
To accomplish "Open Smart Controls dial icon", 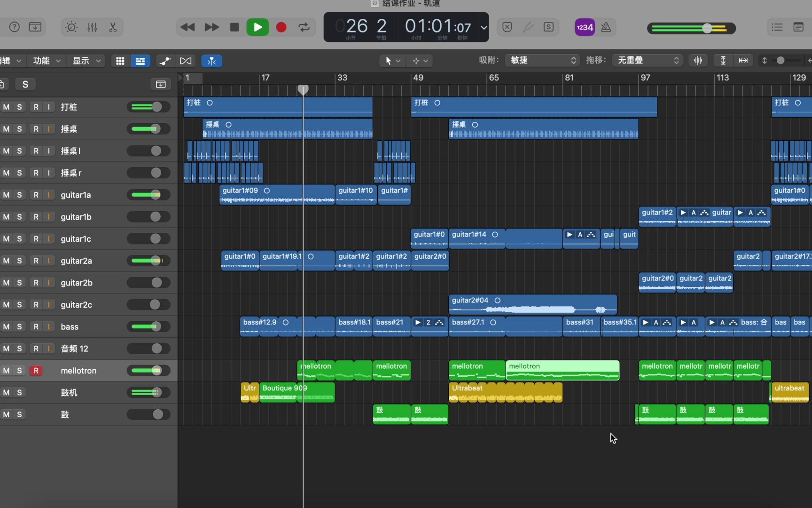I will [x=71, y=27].
